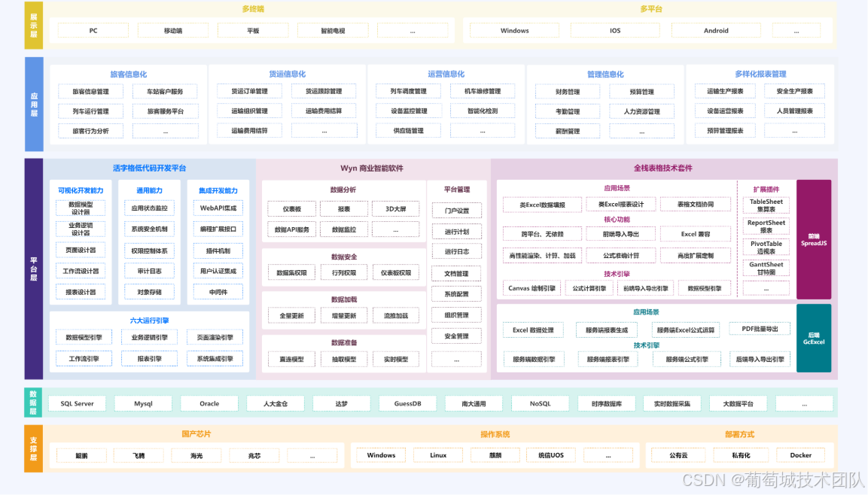This screenshot has width=868, height=495.
Task: Select the '财务管理' box
Action: click(568, 91)
